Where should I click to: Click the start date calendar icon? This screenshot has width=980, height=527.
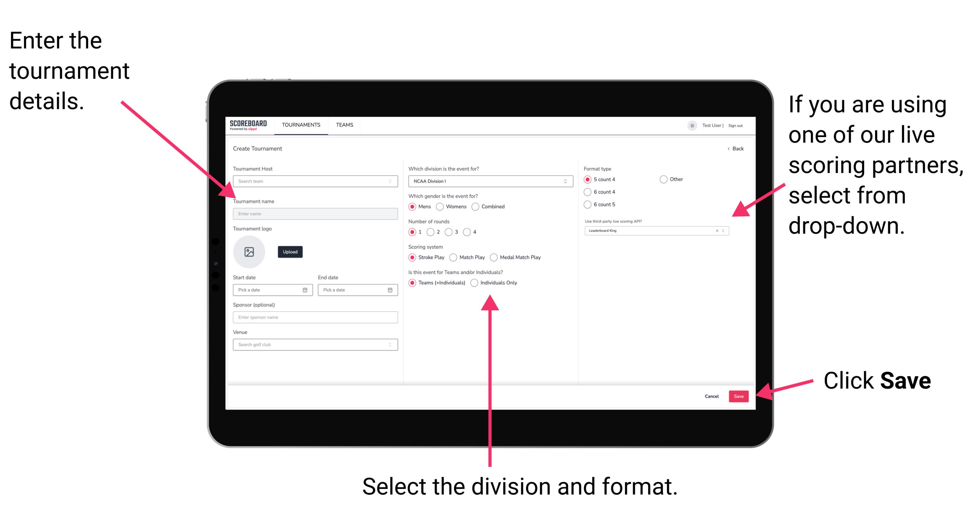click(x=306, y=289)
